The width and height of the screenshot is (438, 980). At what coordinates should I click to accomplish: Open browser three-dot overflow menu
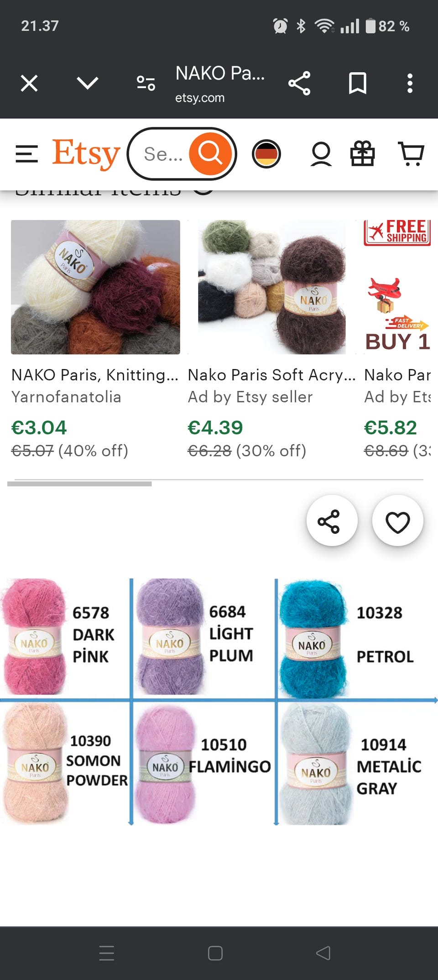pos(410,83)
